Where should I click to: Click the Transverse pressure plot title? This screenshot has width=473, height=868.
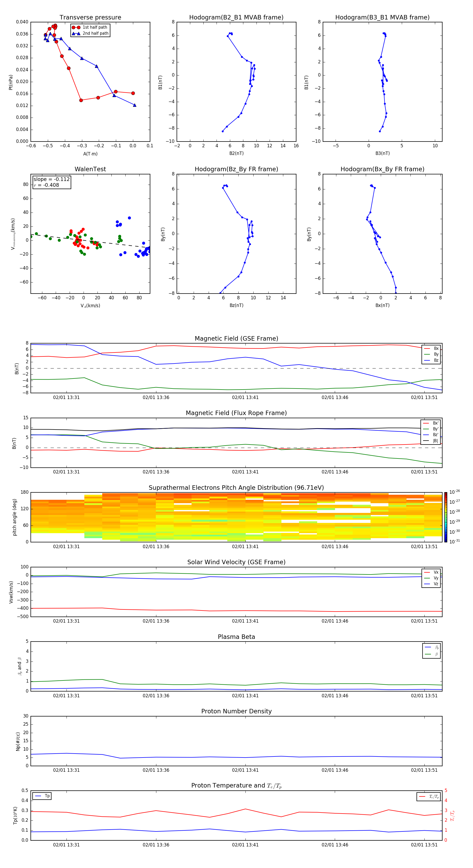(90, 18)
